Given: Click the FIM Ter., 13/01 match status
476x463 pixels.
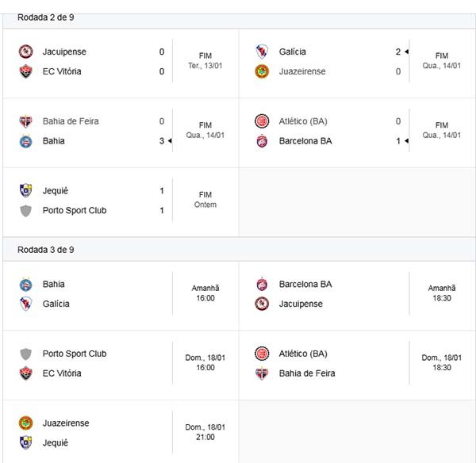Looking at the screenshot, I should [x=205, y=60].
